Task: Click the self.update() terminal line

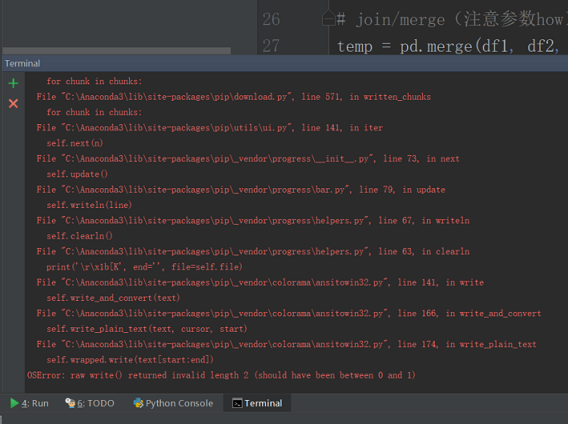Action: click(x=77, y=174)
